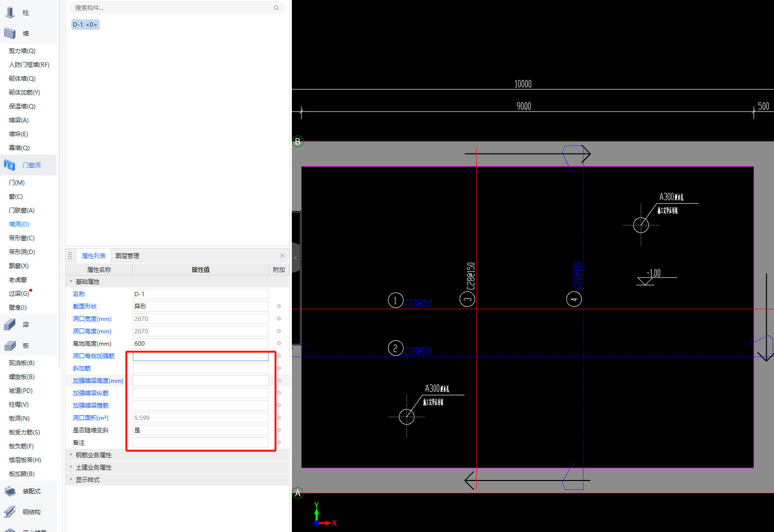The width and height of the screenshot is (774, 532).
Task: Select component D-1 <0> in list
Action: point(85,24)
